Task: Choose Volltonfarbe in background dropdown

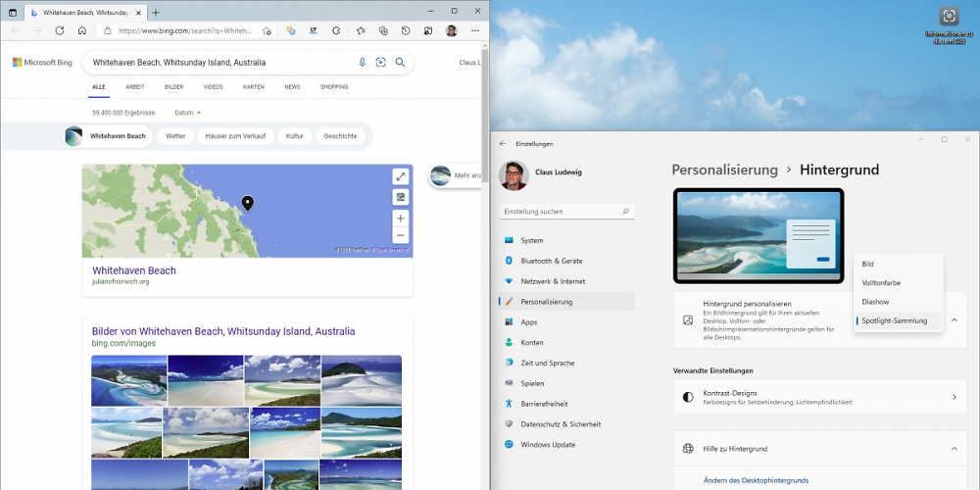Action: (x=898, y=283)
